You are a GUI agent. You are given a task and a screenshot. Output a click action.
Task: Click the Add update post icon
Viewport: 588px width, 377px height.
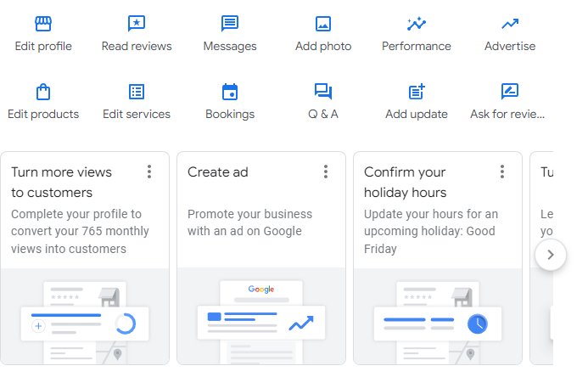click(x=416, y=92)
